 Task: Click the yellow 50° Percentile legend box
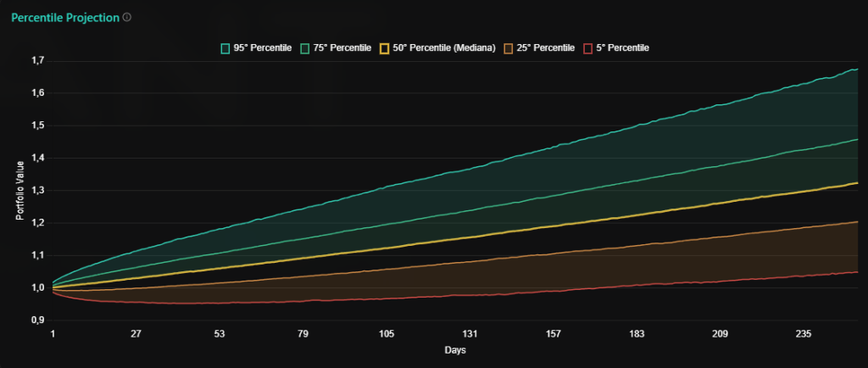click(384, 48)
